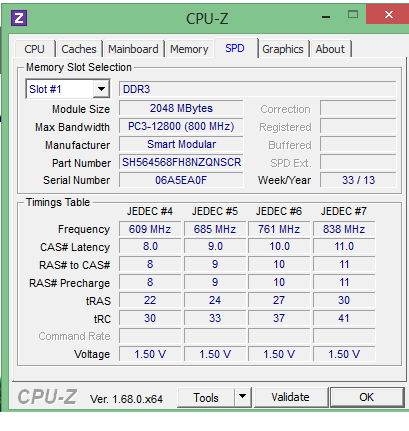Click the OK button
This screenshot has height=431, width=409.
pos(367,397)
